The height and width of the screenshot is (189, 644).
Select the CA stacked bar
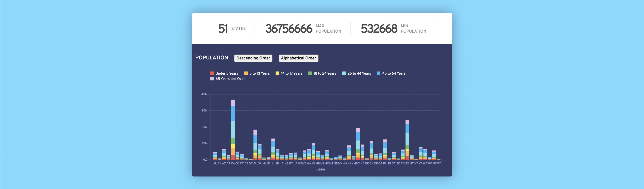[x=233, y=130]
